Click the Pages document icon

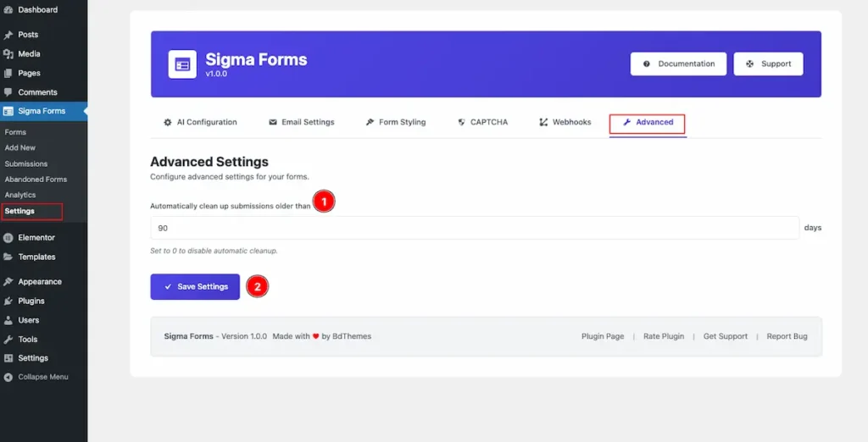(x=8, y=73)
